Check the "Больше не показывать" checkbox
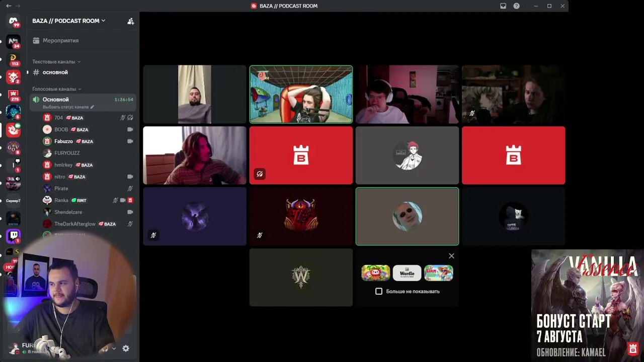This screenshot has height=362, width=644. point(379,291)
